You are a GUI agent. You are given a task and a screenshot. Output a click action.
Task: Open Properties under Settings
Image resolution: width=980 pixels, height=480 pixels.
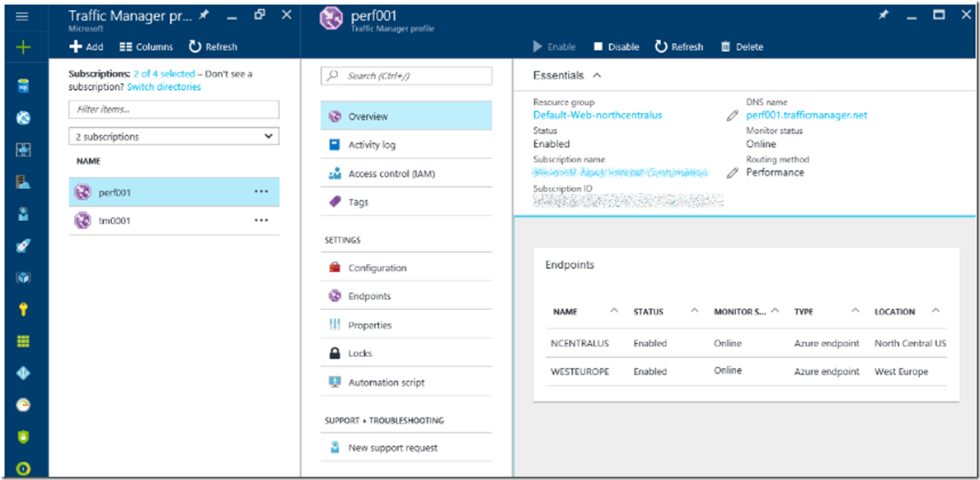406,325
